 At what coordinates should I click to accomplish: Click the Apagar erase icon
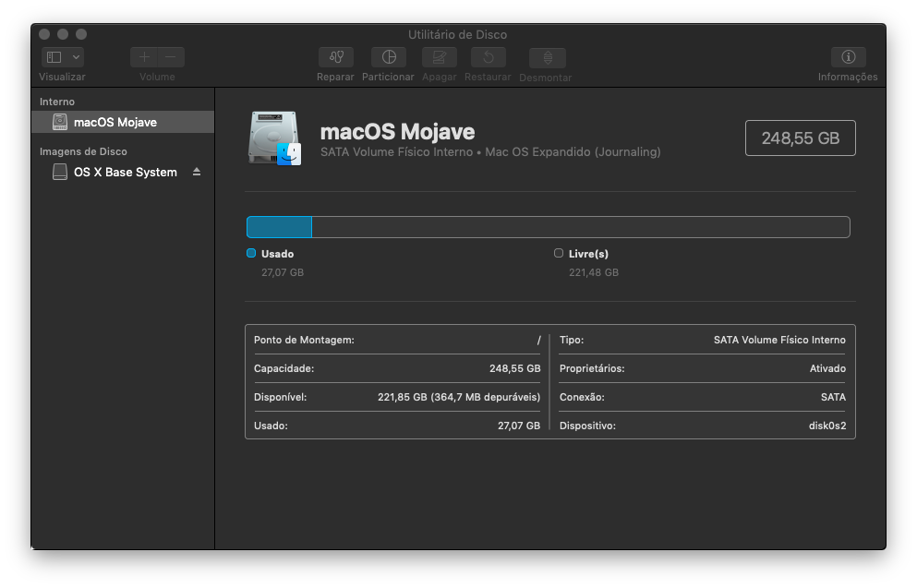440,57
